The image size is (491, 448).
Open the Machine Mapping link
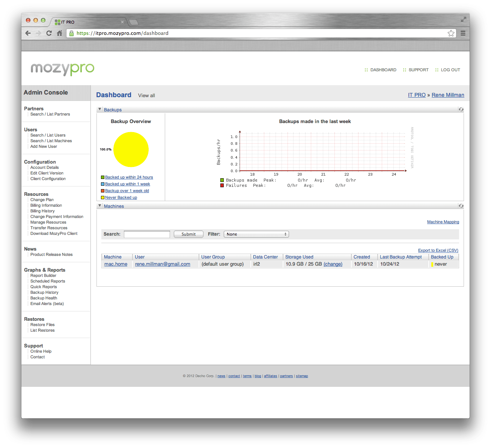click(x=443, y=222)
